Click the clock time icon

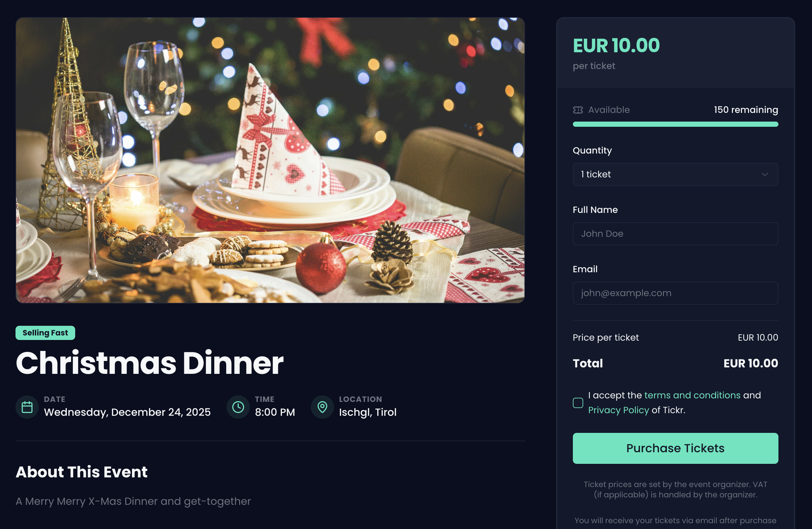(x=238, y=407)
